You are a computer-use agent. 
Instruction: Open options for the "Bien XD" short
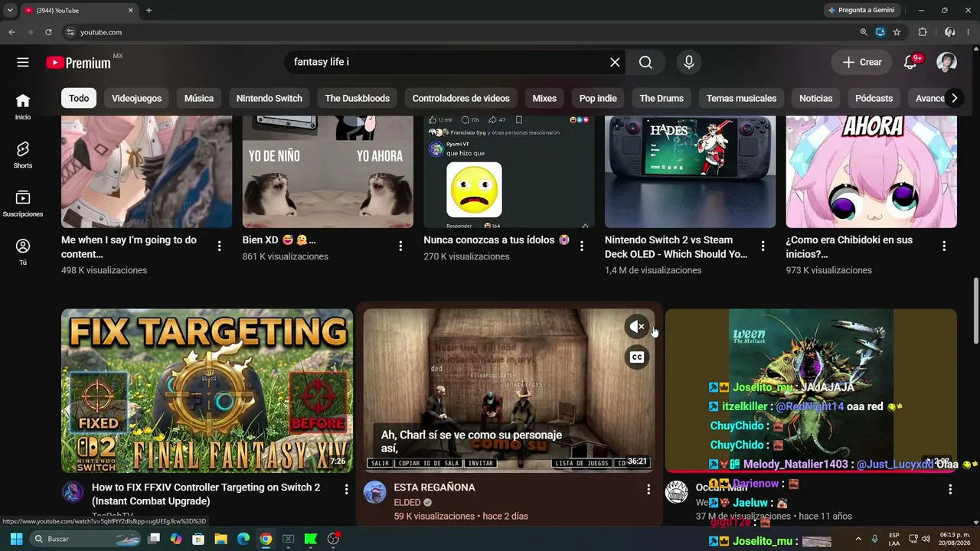click(400, 246)
